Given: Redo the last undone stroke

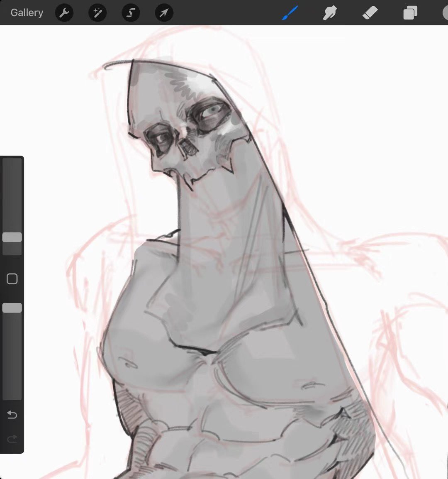Looking at the screenshot, I should click(x=12, y=439).
